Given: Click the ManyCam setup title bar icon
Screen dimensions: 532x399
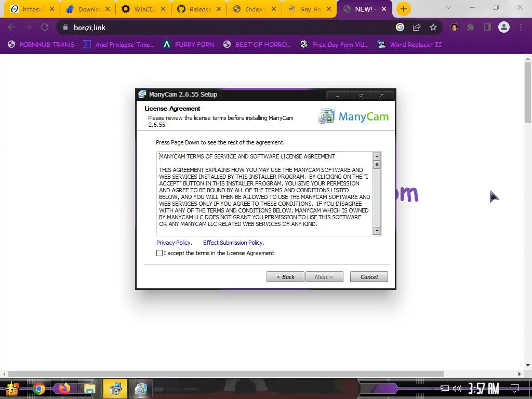Looking at the screenshot, I should coord(142,95).
